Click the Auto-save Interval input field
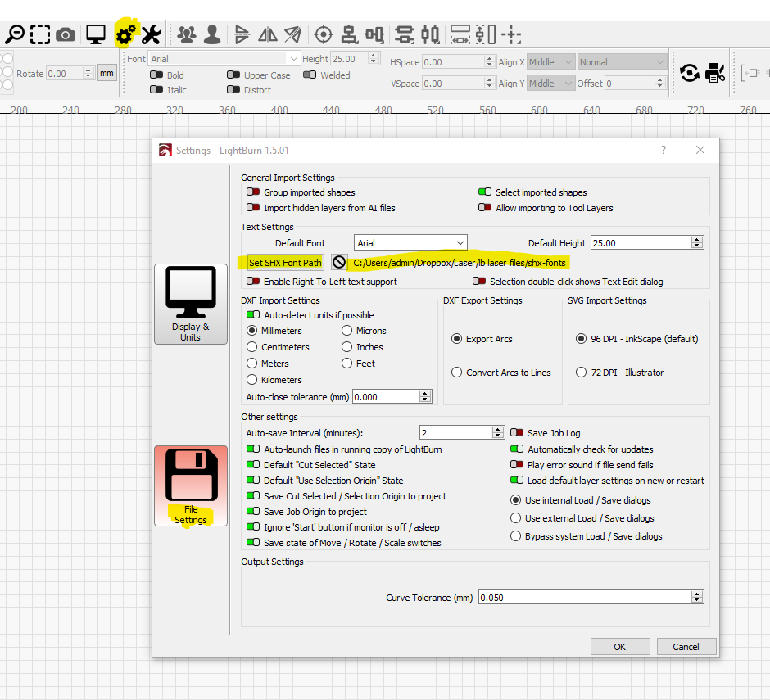Image resolution: width=770 pixels, height=700 pixels. pyautogui.click(x=455, y=432)
